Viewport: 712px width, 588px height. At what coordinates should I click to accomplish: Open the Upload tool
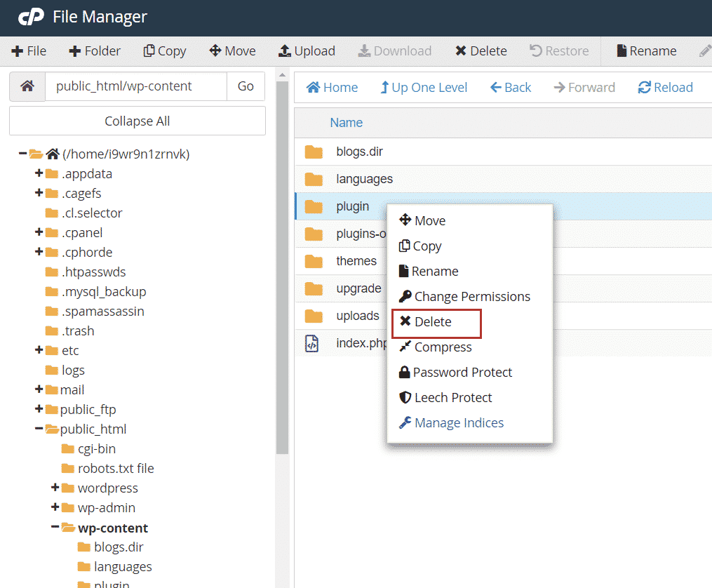tap(307, 51)
